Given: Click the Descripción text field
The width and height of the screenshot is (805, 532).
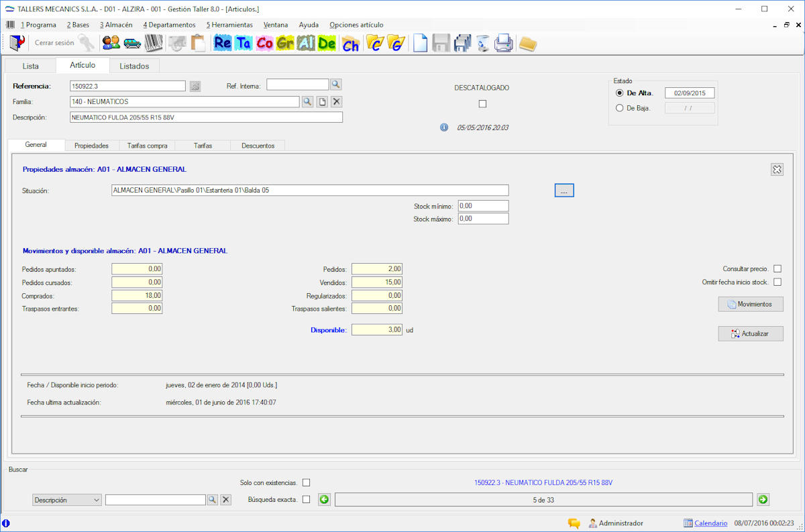Looking at the screenshot, I should click(x=206, y=117).
